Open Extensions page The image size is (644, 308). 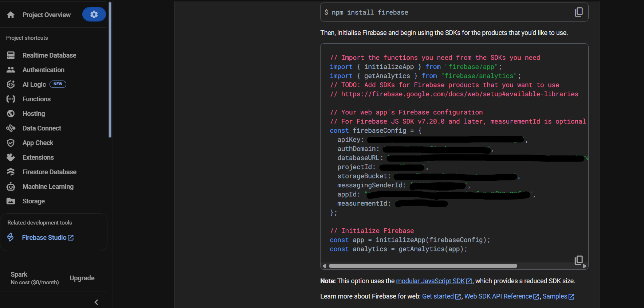click(38, 157)
